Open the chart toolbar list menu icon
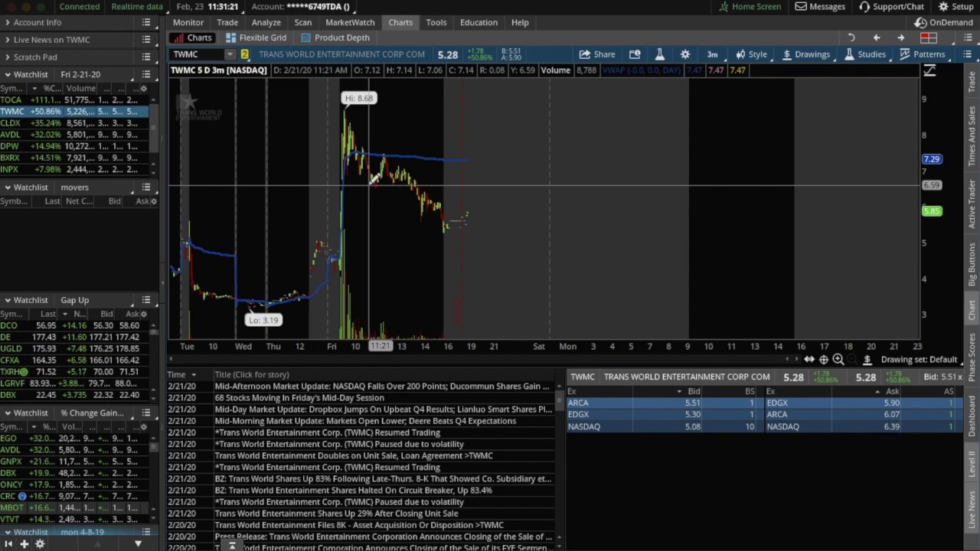Image resolution: width=980 pixels, height=551 pixels. [x=967, y=54]
